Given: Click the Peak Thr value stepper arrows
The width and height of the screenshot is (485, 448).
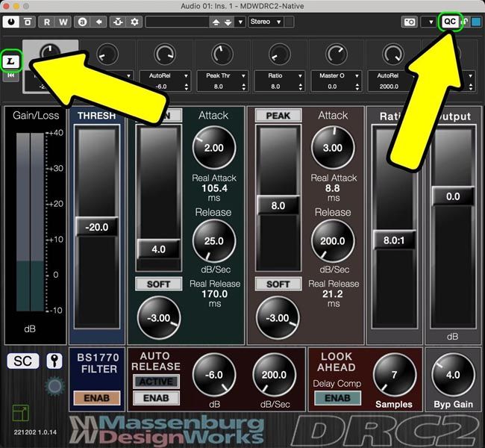Looking at the screenshot, I should click(244, 87).
